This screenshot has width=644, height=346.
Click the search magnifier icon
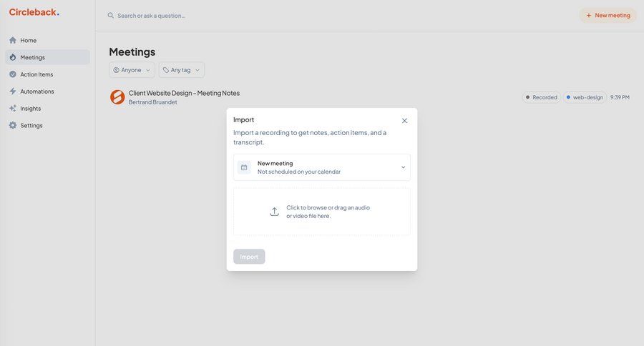point(111,16)
